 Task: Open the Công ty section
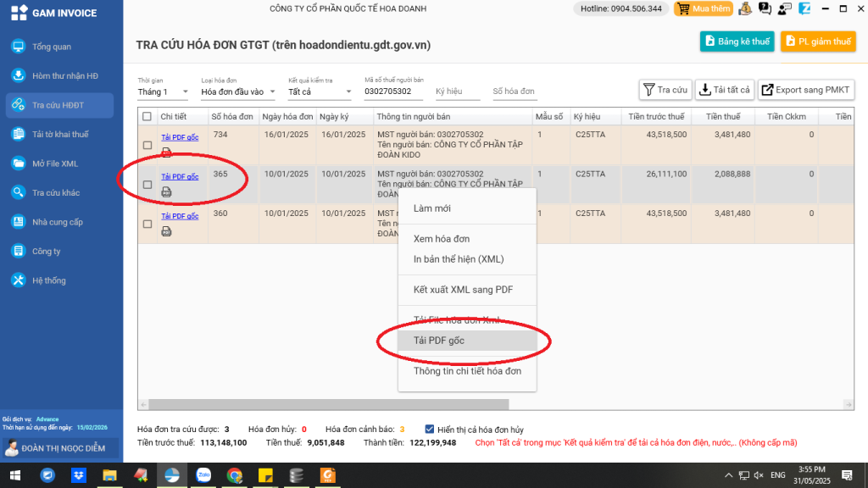tap(47, 251)
